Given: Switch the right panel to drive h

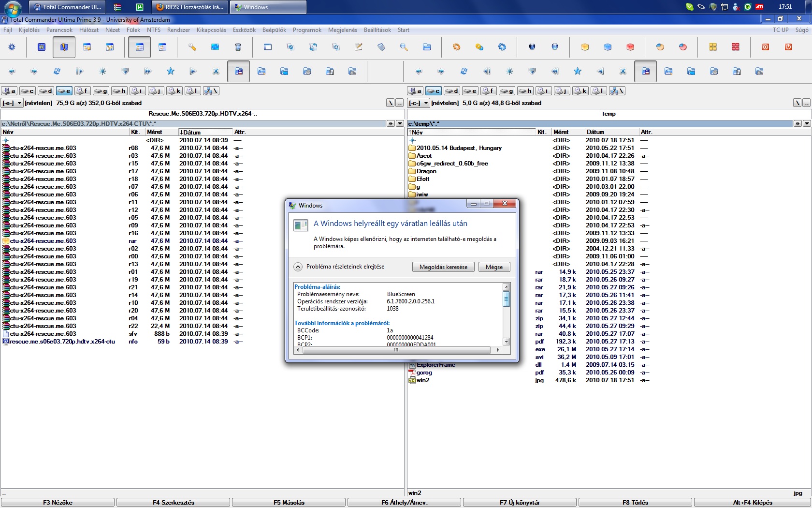Looking at the screenshot, I should [525, 91].
